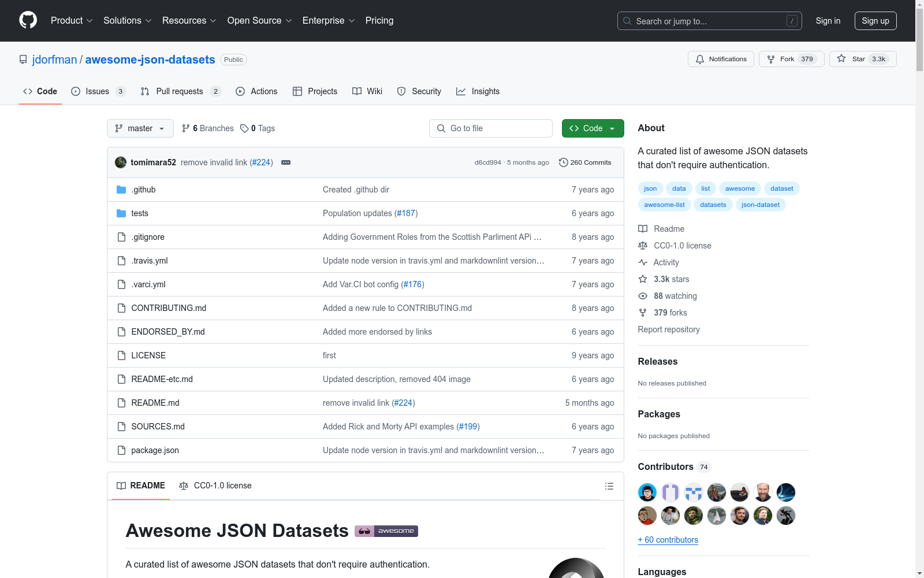Open the Contributors heading link
Screen dimensions: 924x578
(675, 467)
